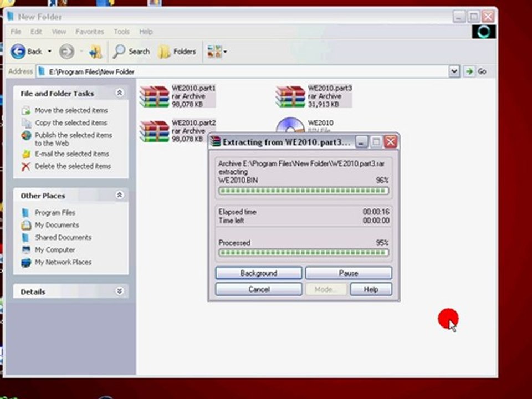Click the My Computer icon

pyautogui.click(x=26, y=250)
